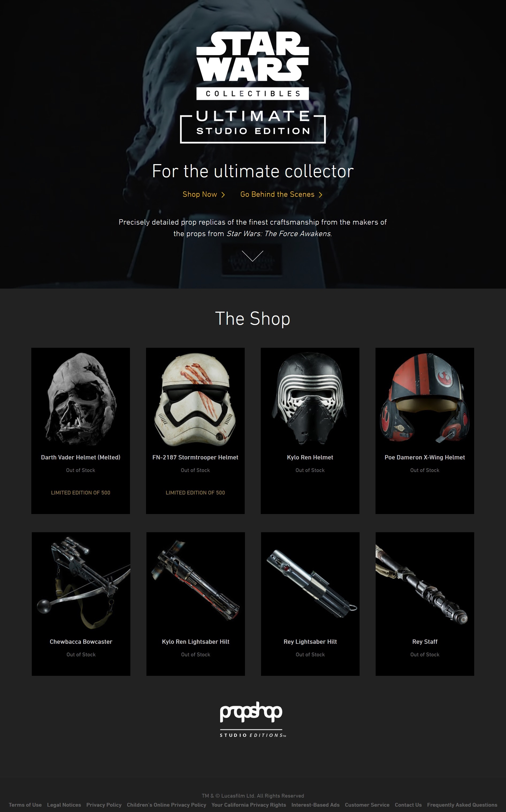Click the downward scroll chevron arrow

253,256
